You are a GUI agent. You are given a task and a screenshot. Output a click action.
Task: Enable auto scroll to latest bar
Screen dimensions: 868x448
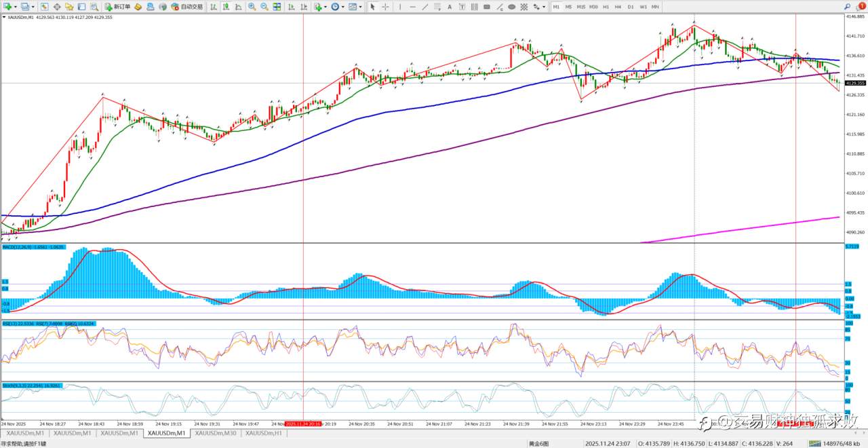click(292, 7)
